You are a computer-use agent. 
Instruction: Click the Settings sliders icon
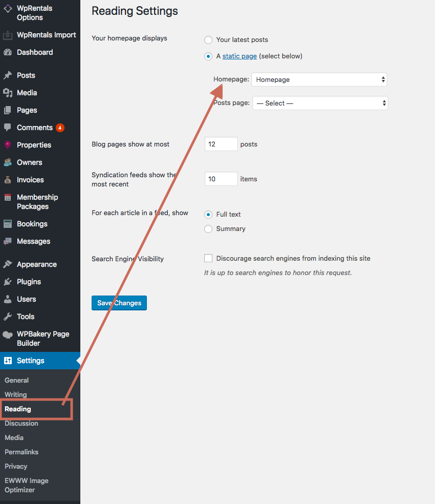point(8,361)
